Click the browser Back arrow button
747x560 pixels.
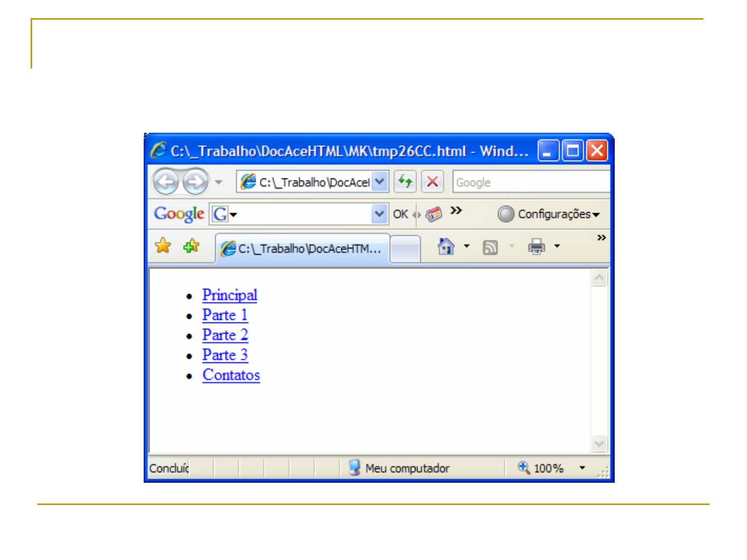[x=165, y=182]
